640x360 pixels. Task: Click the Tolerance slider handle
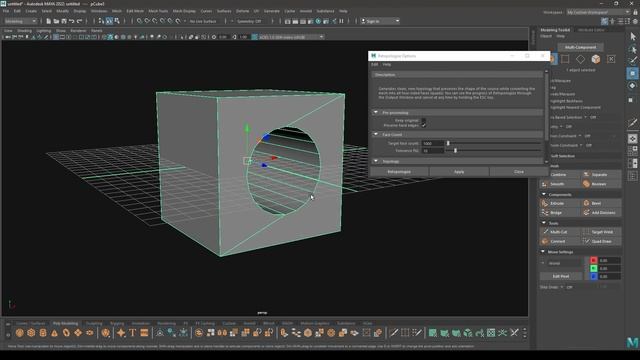click(x=455, y=151)
